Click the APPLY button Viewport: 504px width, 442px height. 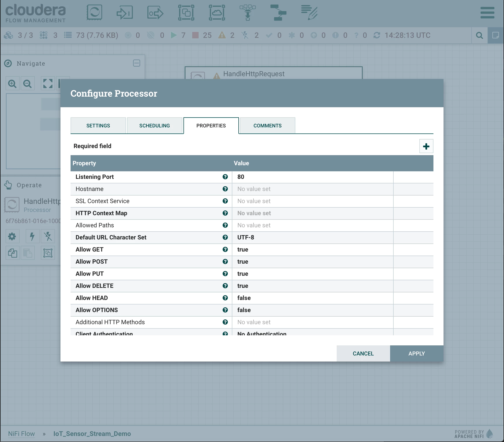pyautogui.click(x=417, y=353)
